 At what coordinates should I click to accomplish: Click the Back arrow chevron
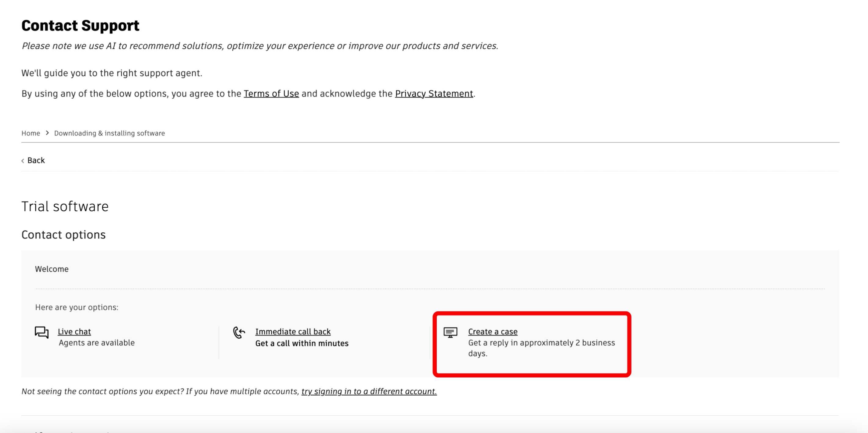pyautogui.click(x=23, y=161)
